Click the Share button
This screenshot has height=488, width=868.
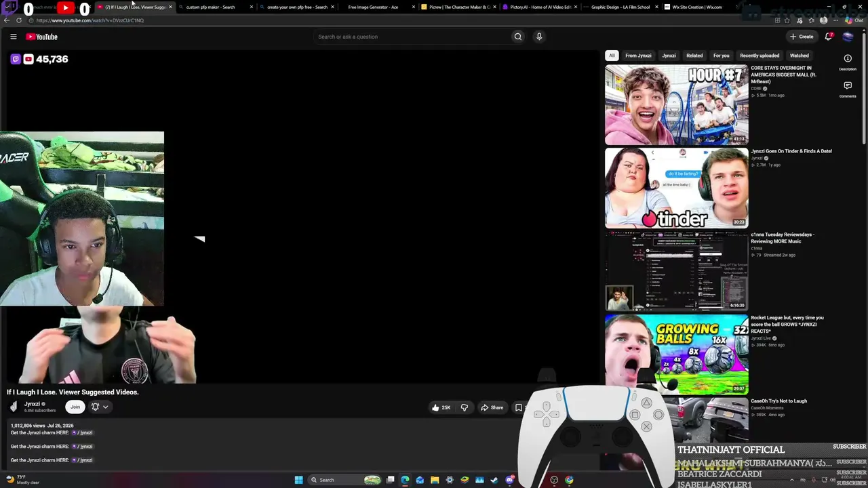492,407
